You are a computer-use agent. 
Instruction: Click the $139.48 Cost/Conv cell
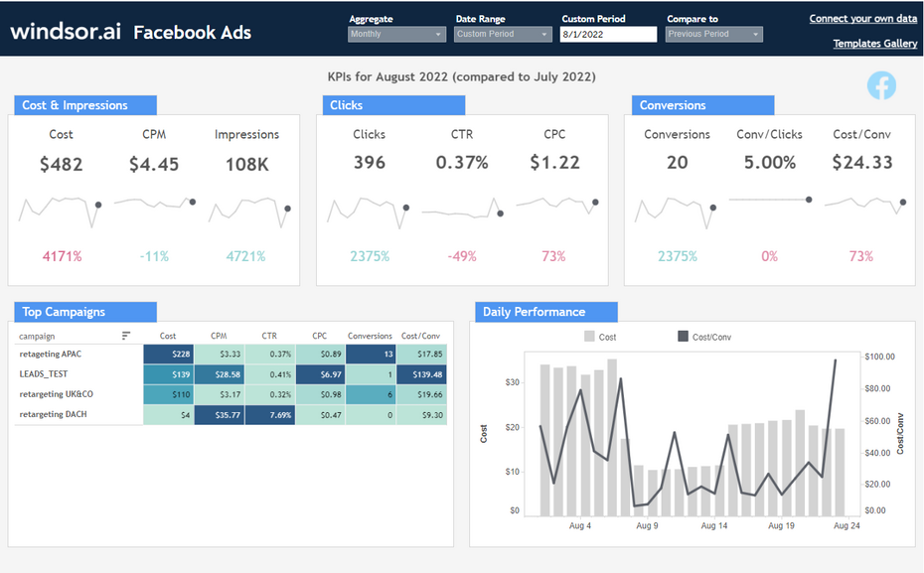coord(421,374)
